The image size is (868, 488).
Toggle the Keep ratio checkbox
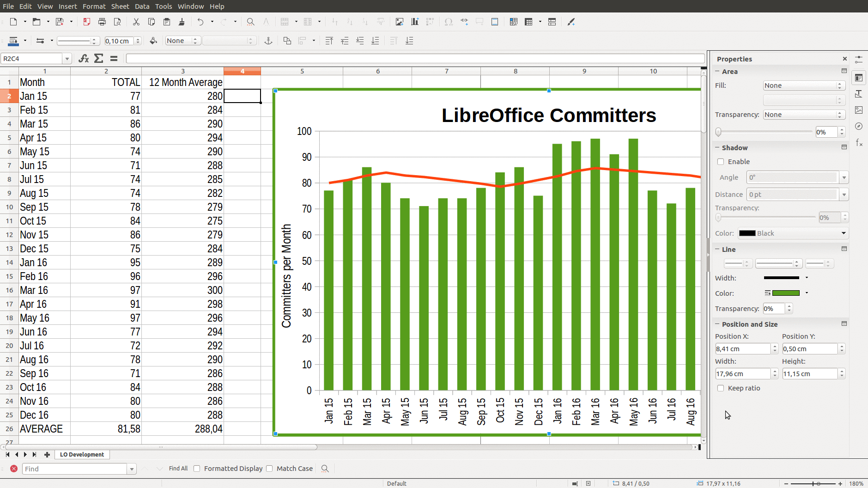coord(721,388)
